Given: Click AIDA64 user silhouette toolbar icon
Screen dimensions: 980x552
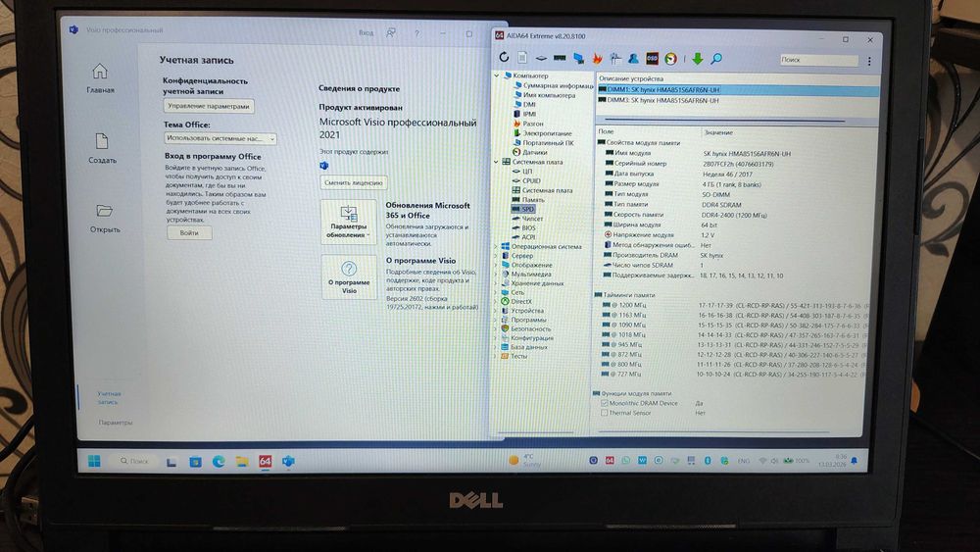Looking at the screenshot, I should [633, 58].
